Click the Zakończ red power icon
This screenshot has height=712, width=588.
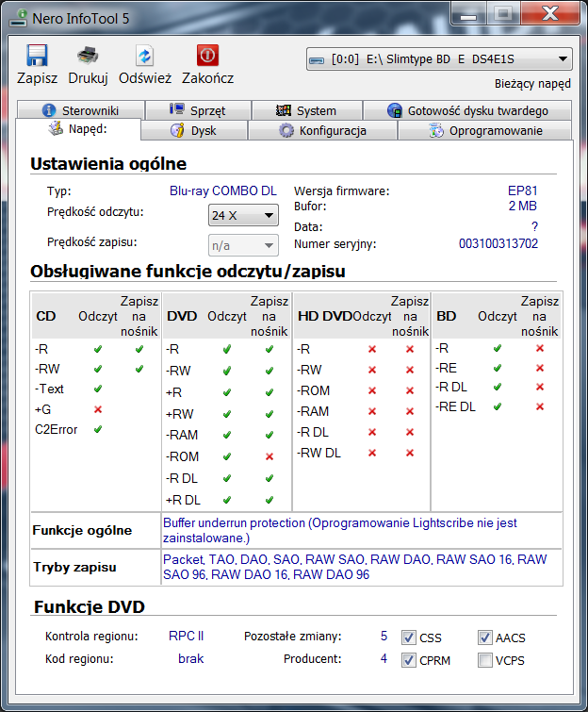pos(207,56)
